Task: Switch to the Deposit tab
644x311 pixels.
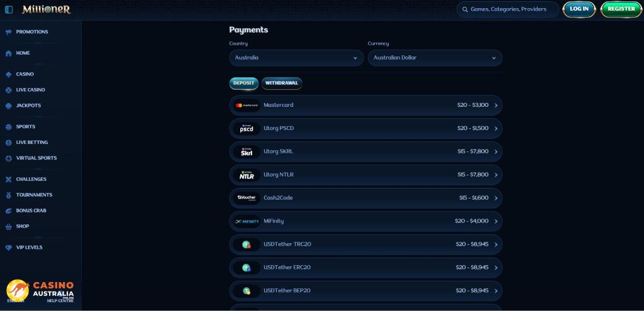Action: 243,84
